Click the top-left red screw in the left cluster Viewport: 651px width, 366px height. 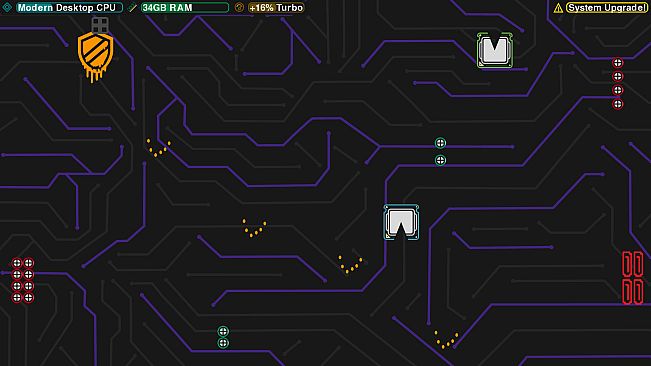[17, 263]
